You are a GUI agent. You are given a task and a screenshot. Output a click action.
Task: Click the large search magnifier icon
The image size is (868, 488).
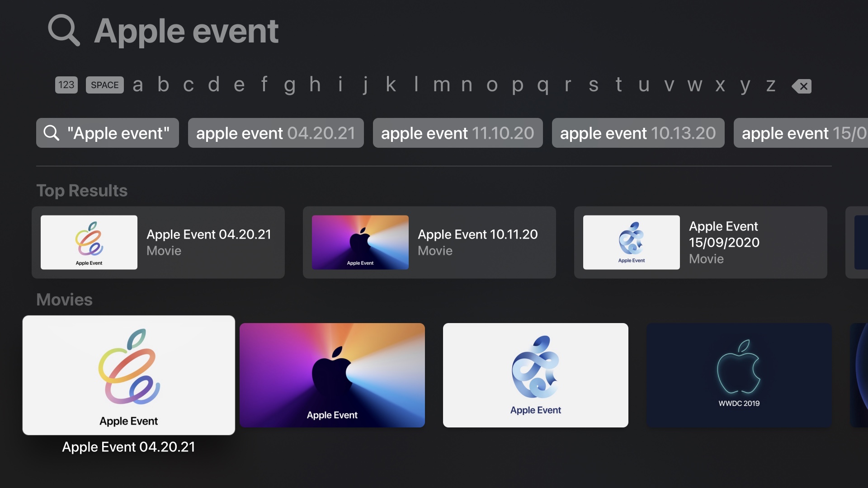64,30
